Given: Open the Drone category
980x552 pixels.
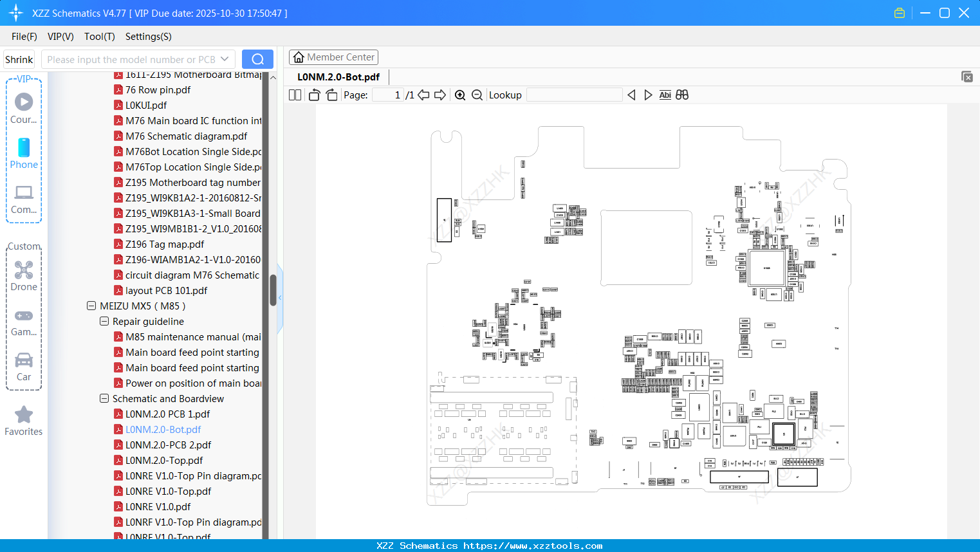Looking at the screenshot, I should click(x=24, y=275).
